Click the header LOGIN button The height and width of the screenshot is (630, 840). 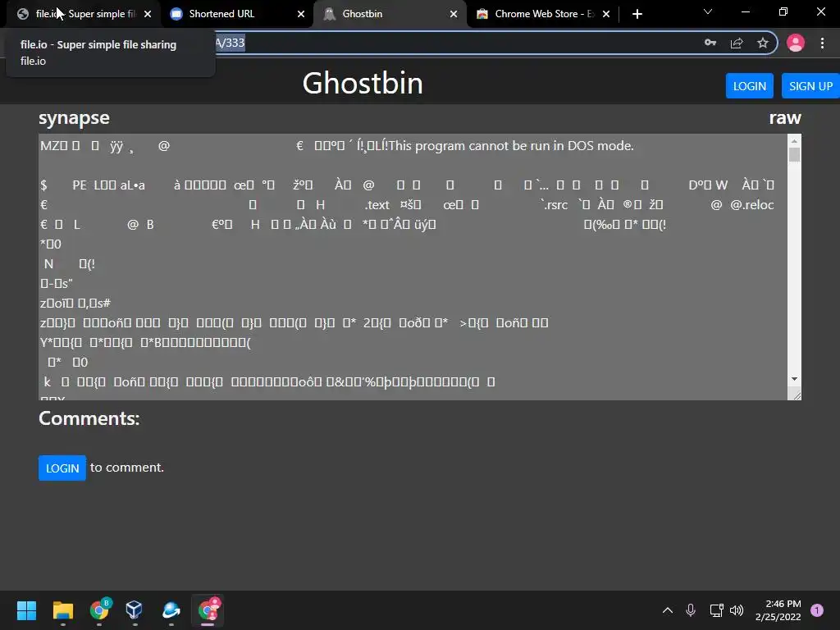750,85
